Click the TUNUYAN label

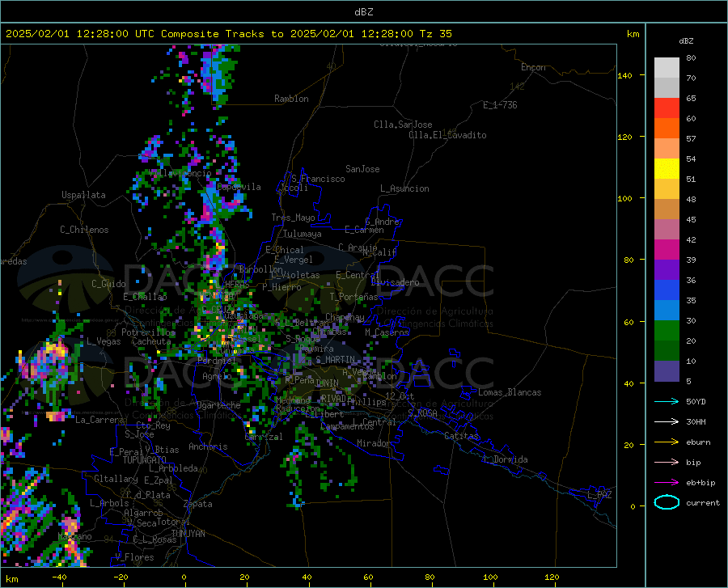tap(188, 534)
